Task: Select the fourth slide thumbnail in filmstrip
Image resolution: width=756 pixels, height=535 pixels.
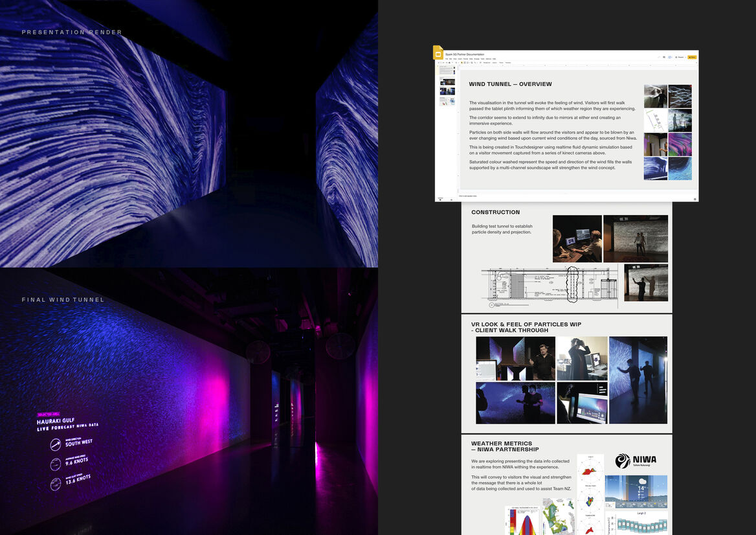Action: pyautogui.click(x=447, y=102)
